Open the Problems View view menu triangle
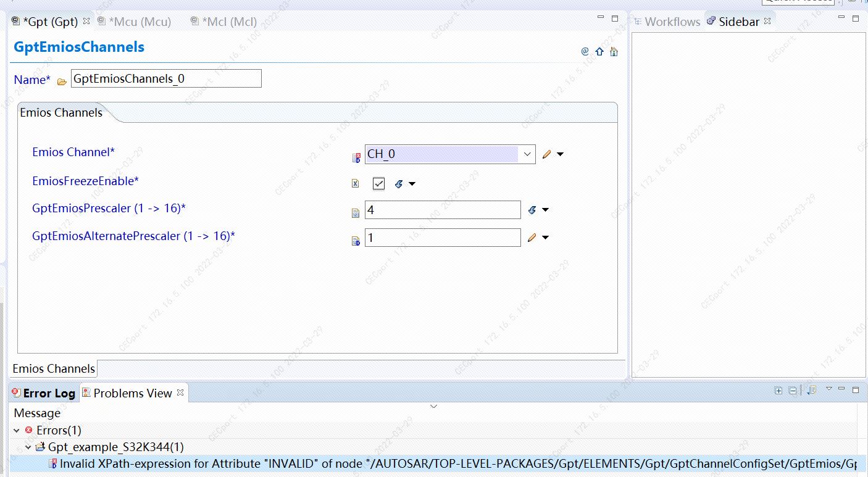 [x=829, y=389]
